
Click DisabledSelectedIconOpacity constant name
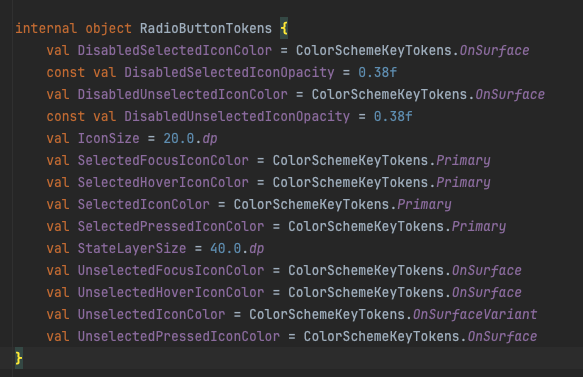[x=229, y=72]
